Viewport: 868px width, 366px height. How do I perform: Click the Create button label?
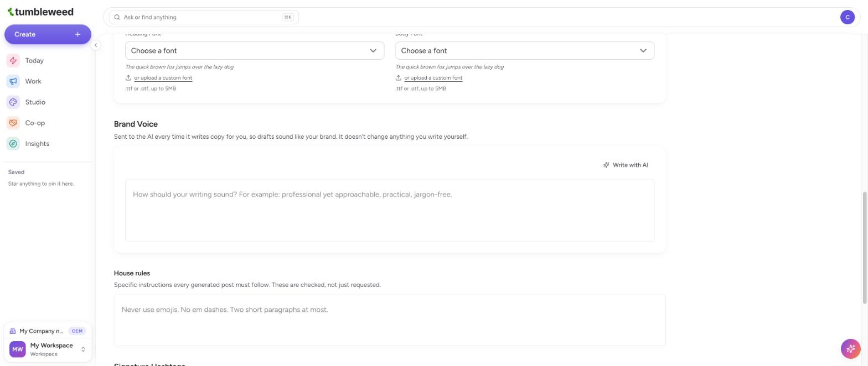point(25,34)
